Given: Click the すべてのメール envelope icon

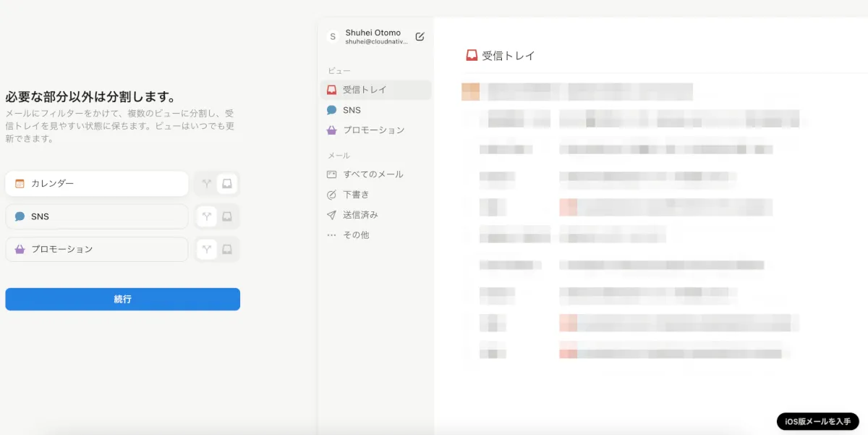Looking at the screenshot, I should pyautogui.click(x=332, y=174).
